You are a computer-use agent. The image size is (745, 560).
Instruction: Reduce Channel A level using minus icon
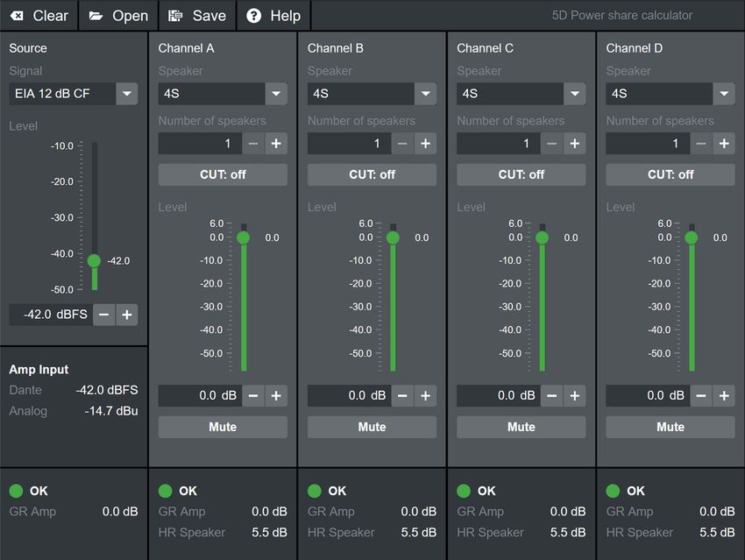coord(253,396)
